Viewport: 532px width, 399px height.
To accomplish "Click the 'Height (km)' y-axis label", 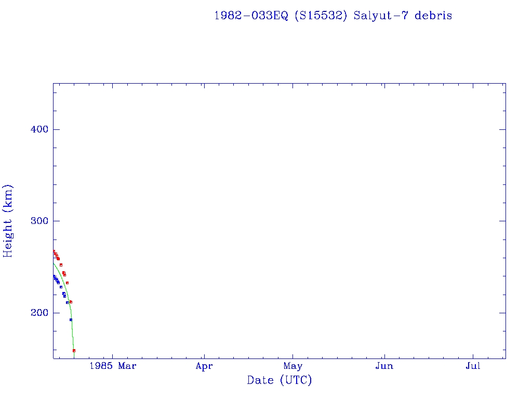I will (8, 221).
